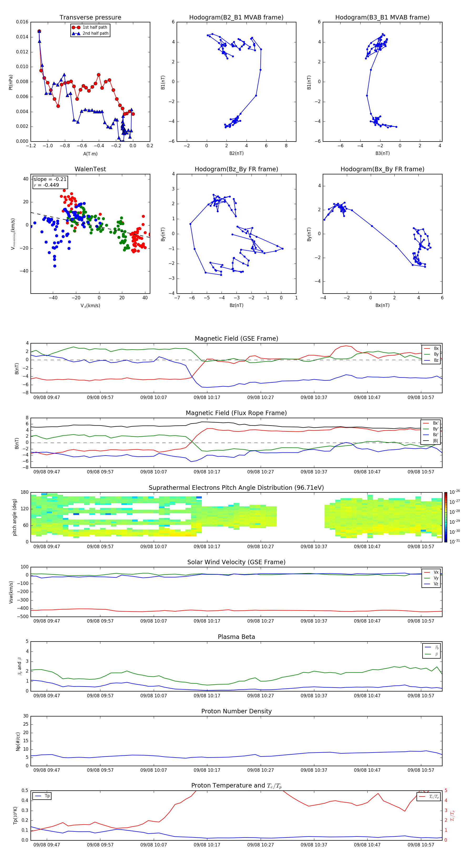Click '09/08 10:37' tick under Solar Wind Velocity plot
473x868 pixels.
point(314,621)
